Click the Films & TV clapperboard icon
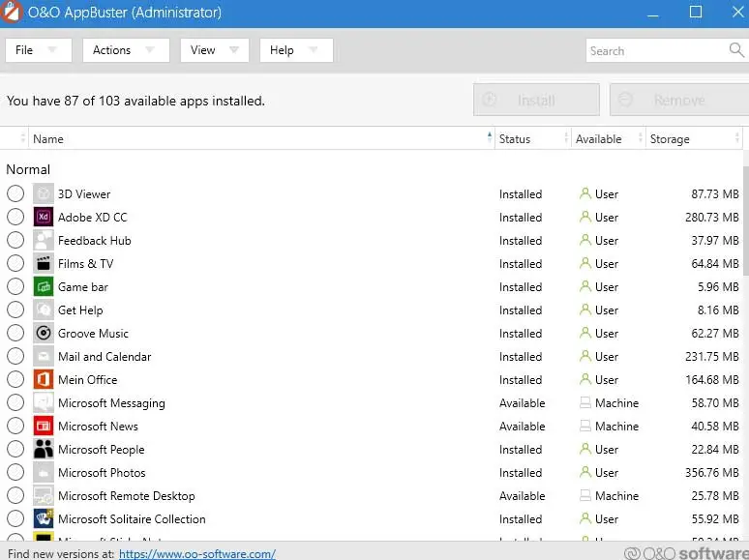Image resolution: width=749 pixels, height=560 pixels. coord(43,264)
